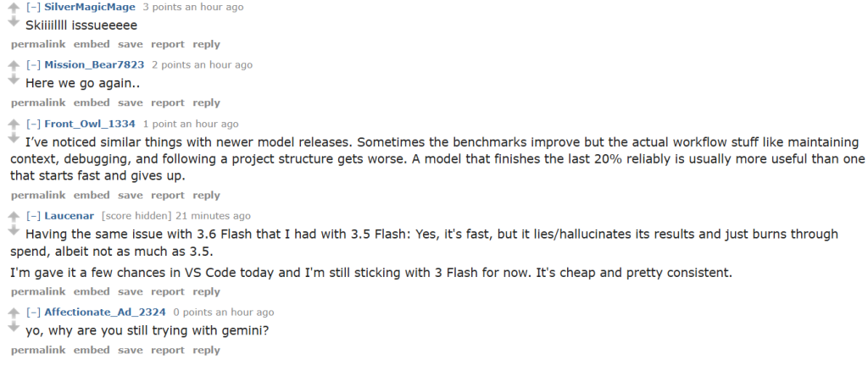Screen dimensions: 868x365
Task: Collapse Front_Owl_1334's comment with [–]
Action: pyautogui.click(x=33, y=124)
